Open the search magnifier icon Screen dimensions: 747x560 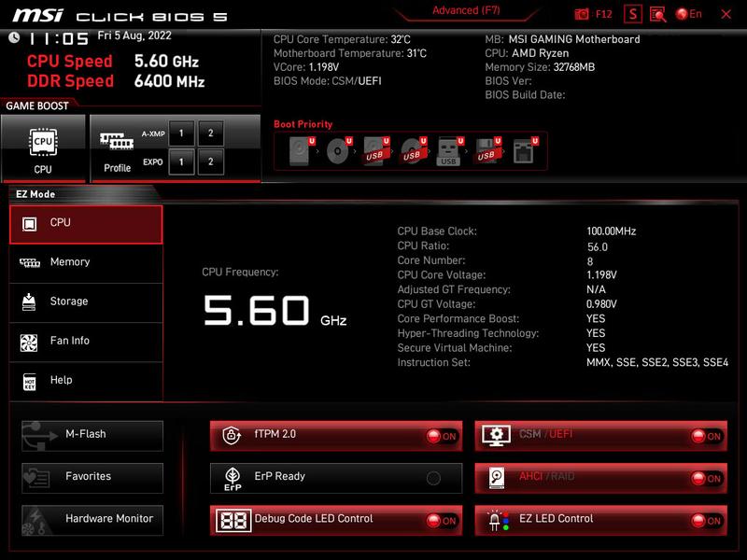pyautogui.click(x=658, y=14)
